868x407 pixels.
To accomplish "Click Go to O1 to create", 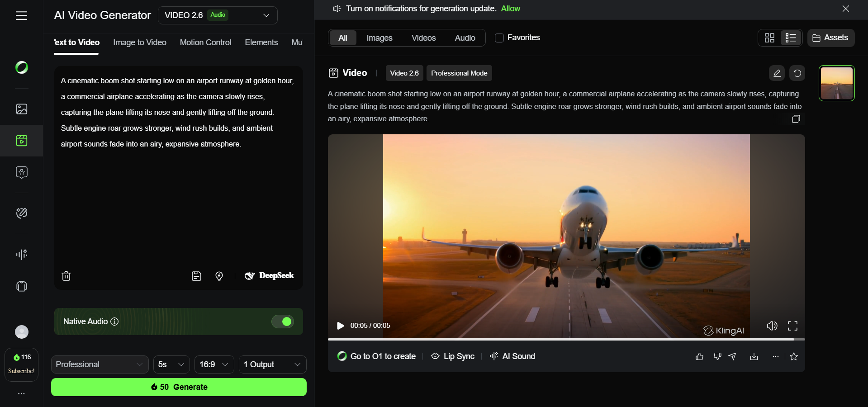I will (376, 356).
